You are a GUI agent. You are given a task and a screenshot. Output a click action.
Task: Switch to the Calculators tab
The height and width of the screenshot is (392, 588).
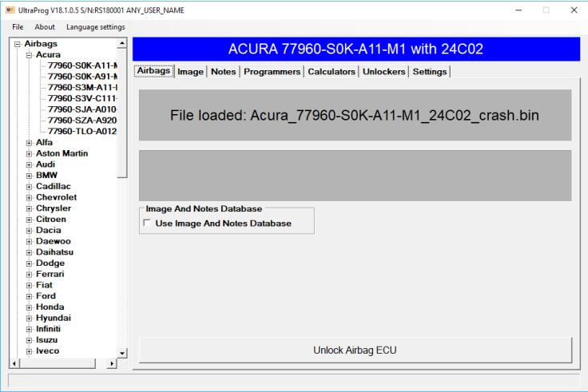(332, 72)
